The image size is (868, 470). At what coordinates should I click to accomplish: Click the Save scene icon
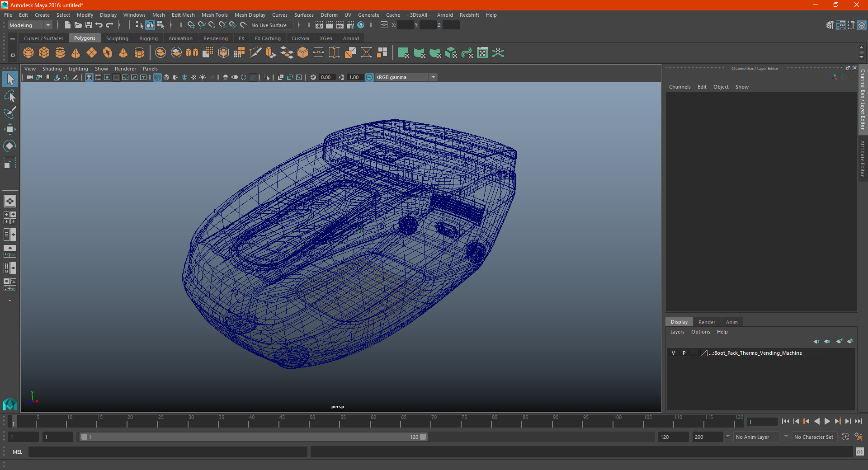pos(89,25)
